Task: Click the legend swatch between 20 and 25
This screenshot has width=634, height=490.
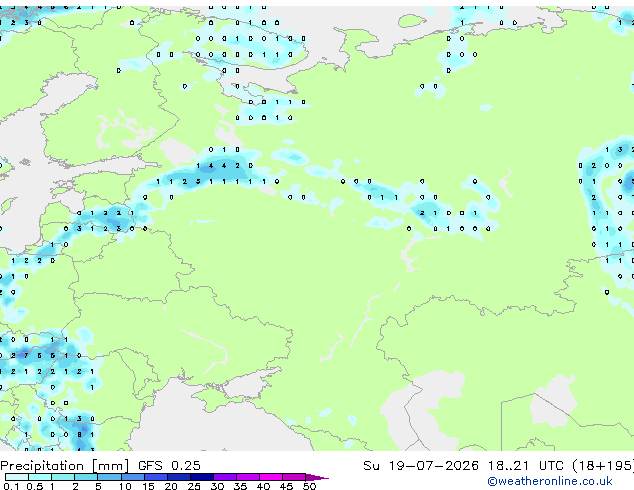Action: (178, 477)
